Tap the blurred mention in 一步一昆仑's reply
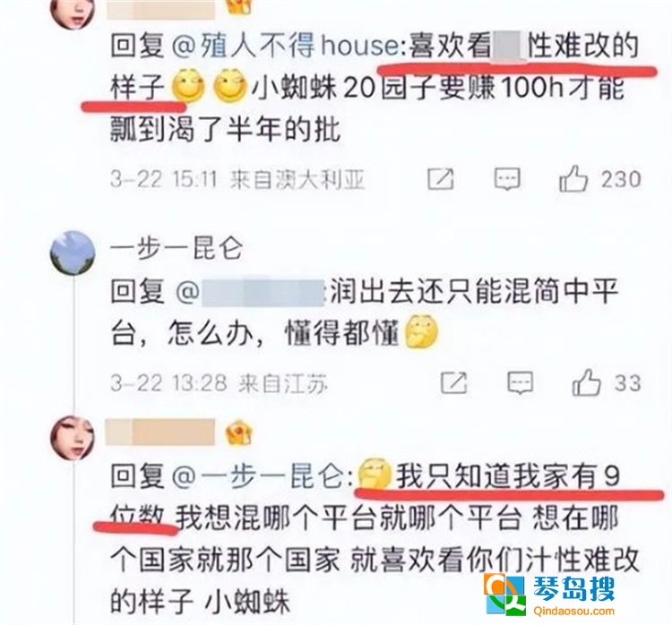This screenshot has height=625, width=672. pyautogui.click(x=250, y=292)
